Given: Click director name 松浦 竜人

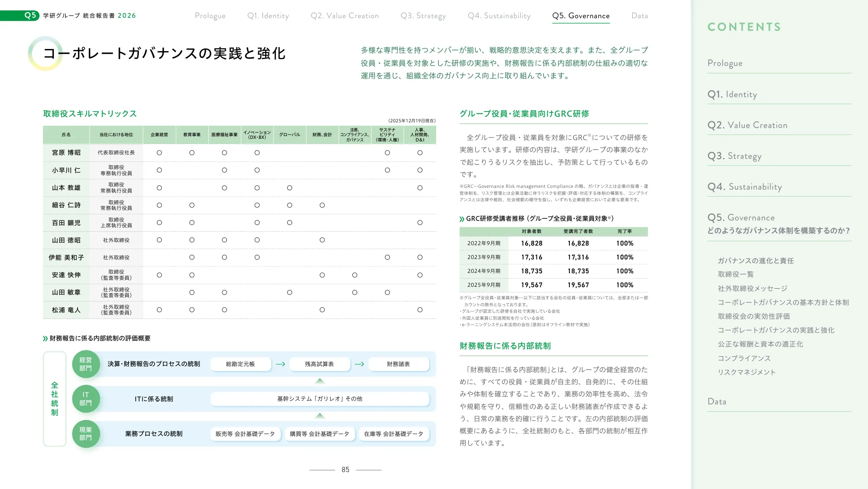Looking at the screenshot, I should click(x=66, y=310).
